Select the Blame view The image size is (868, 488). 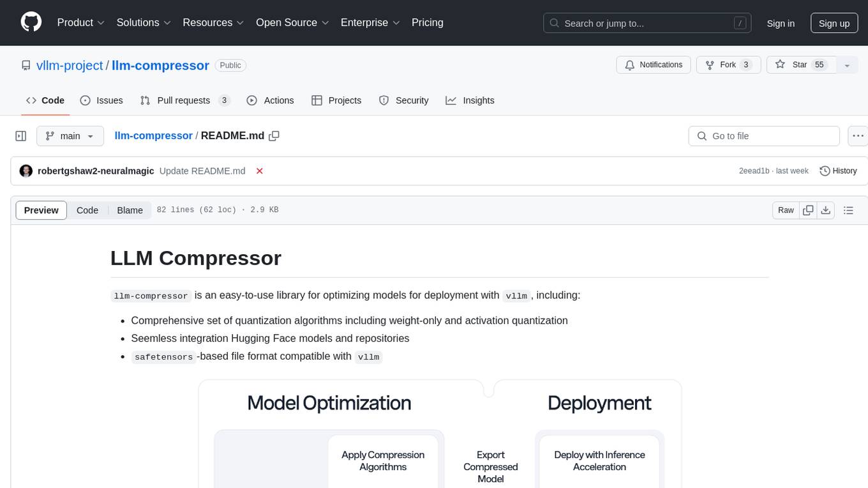pos(130,210)
